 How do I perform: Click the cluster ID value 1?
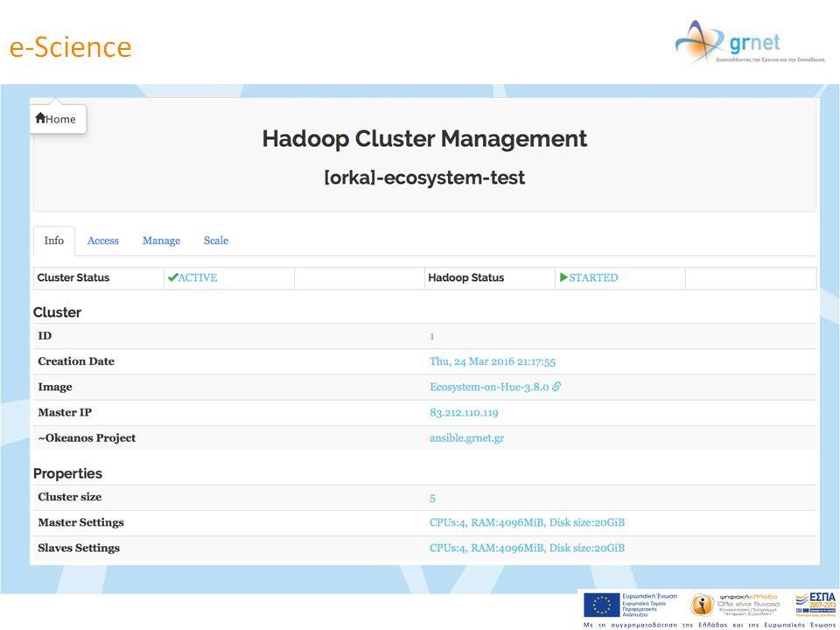[431, 336]
